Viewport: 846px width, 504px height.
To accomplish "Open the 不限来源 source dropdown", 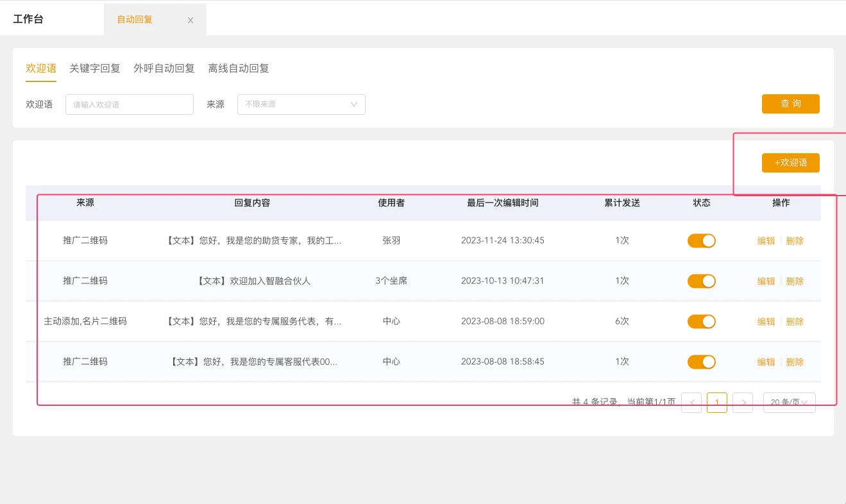I will click(301, 105).
